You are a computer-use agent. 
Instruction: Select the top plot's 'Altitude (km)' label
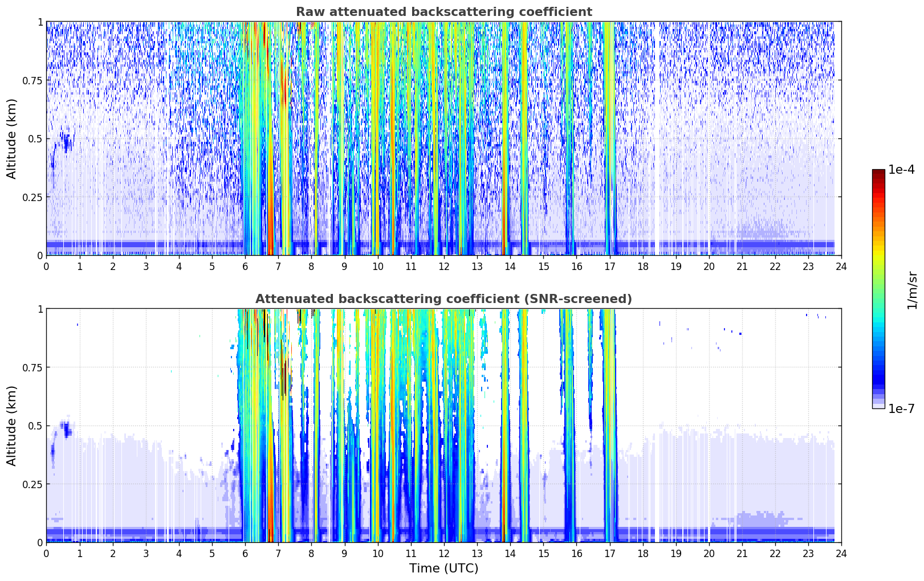pyautogui.click(x=12, y=138)
